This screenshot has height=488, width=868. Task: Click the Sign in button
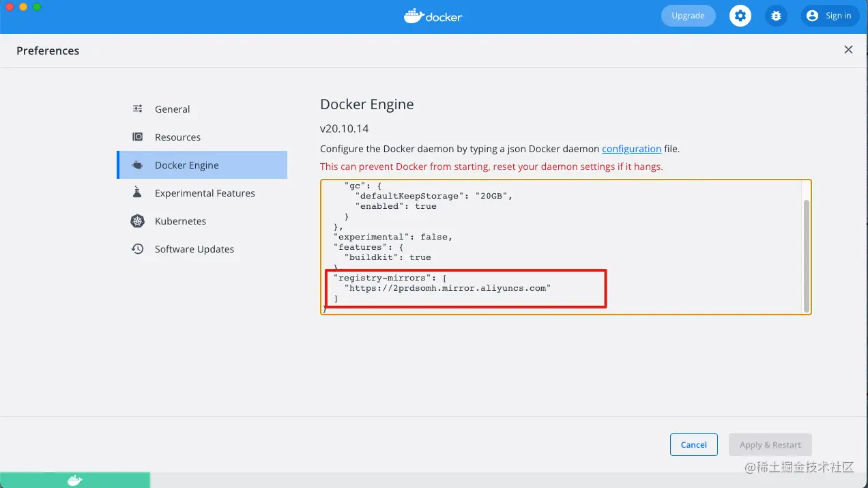click(x=830, y=16)
